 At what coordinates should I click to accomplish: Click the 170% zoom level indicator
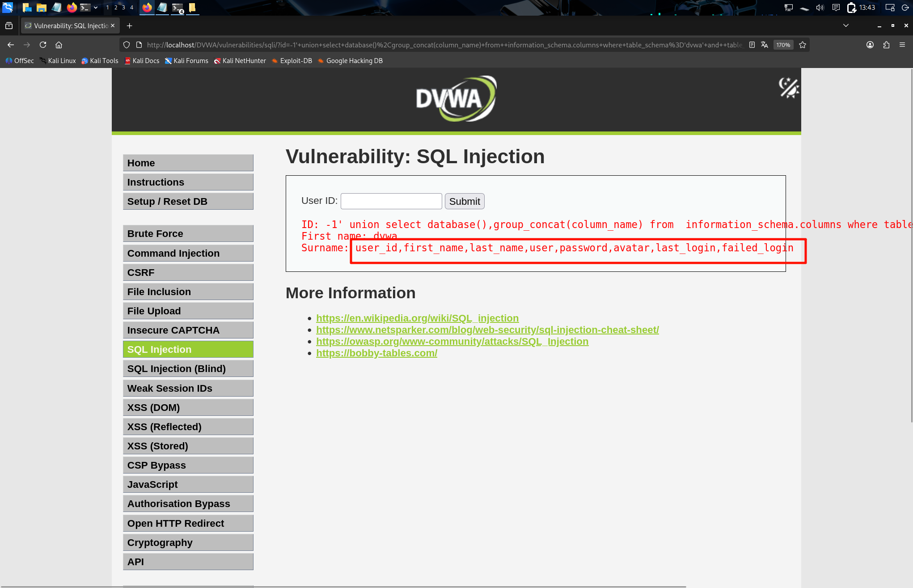[x=783, y=45]
